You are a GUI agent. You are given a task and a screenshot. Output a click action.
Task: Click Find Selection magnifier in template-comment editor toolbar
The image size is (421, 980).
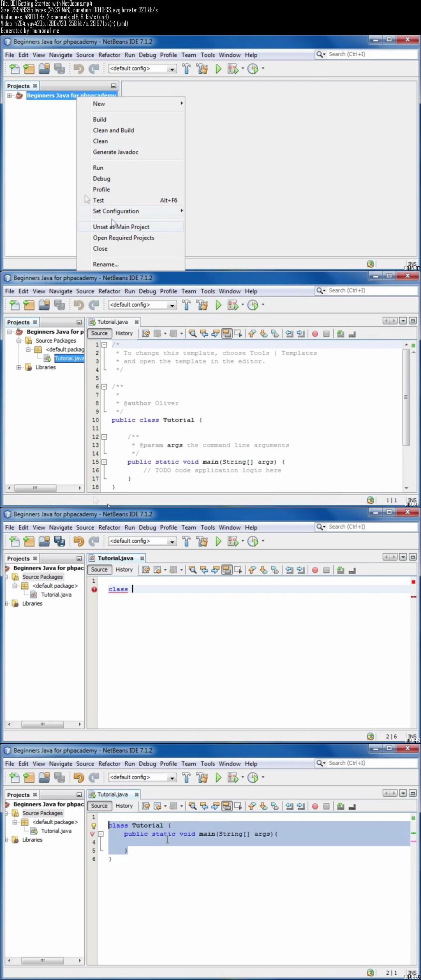[192, 334]
